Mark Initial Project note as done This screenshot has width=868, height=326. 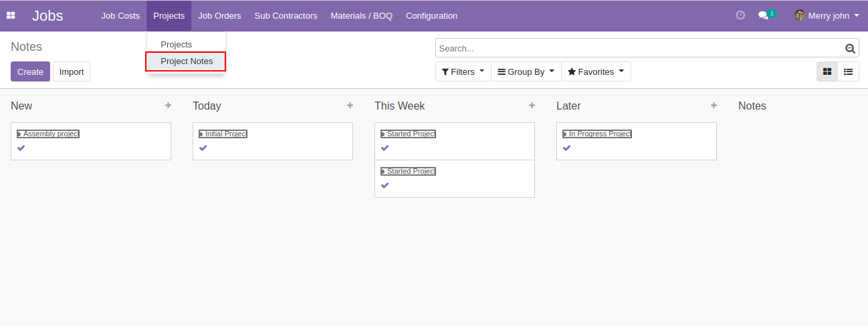pyautogui.click(x=203, y=148)
